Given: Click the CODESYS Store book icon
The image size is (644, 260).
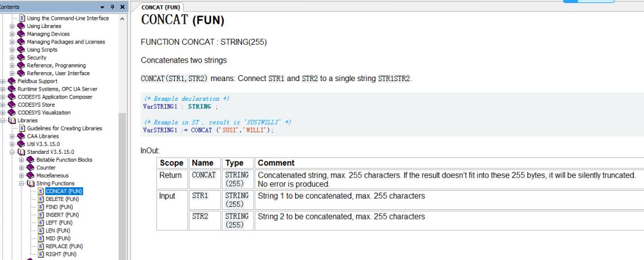Looking at the screenshot, I should click(x=13, y=105).
